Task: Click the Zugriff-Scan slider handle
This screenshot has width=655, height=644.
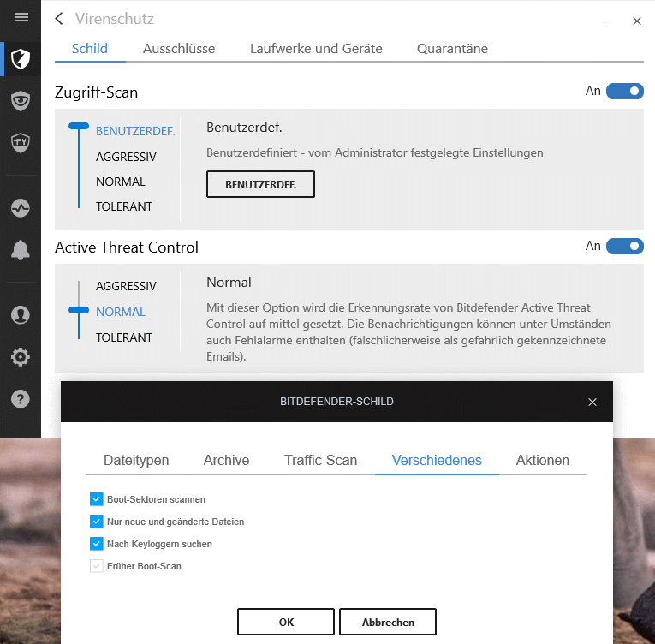Action: (79, 126)
